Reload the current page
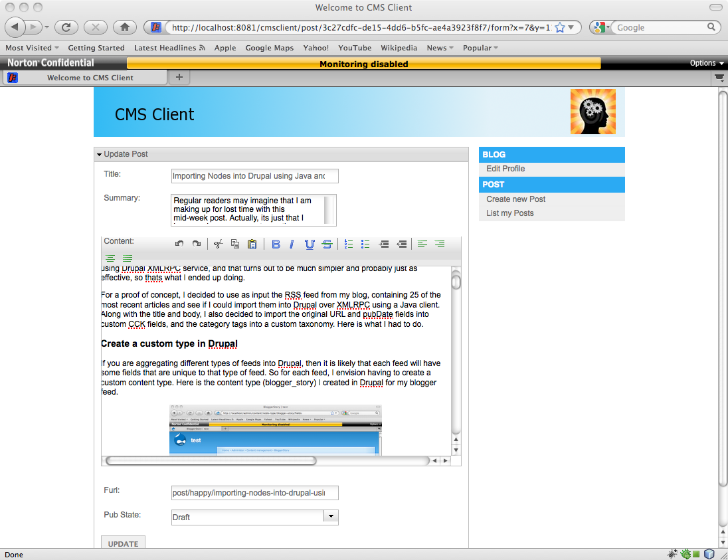 point(66,27)
